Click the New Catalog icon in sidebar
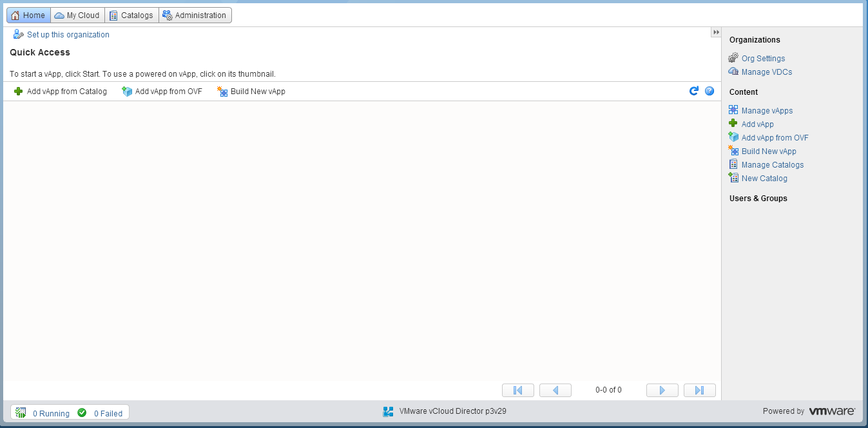 (733, 178)
